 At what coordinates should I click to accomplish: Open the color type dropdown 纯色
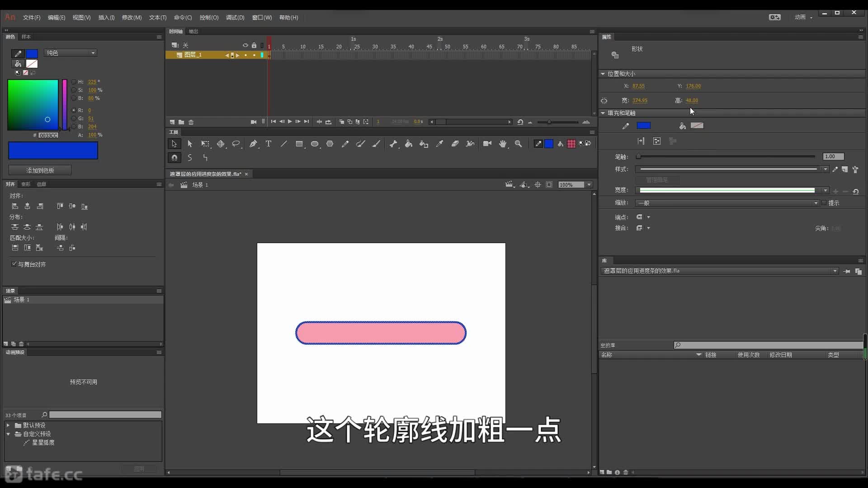click(x=71, y=53)
